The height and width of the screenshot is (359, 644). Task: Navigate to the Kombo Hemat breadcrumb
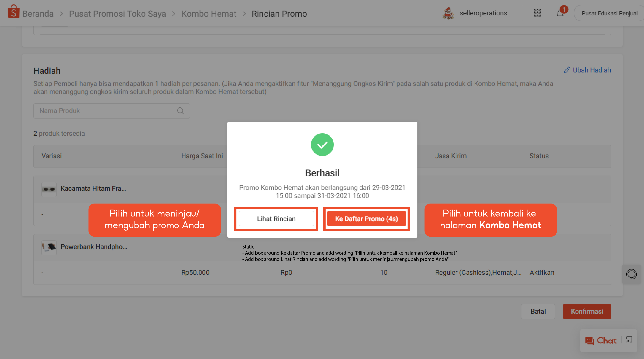209,14
